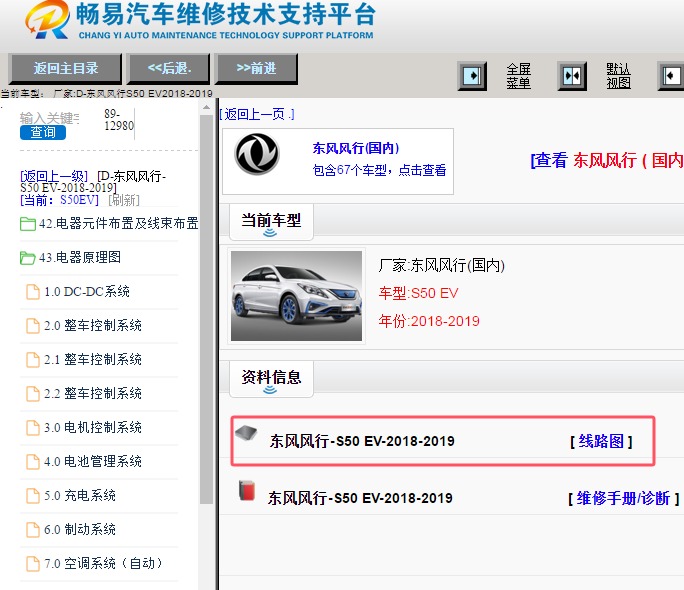684x590 pixels.
Task: Open folder 42.电器元件布置及线束布置
Action: tap(119, 223)
